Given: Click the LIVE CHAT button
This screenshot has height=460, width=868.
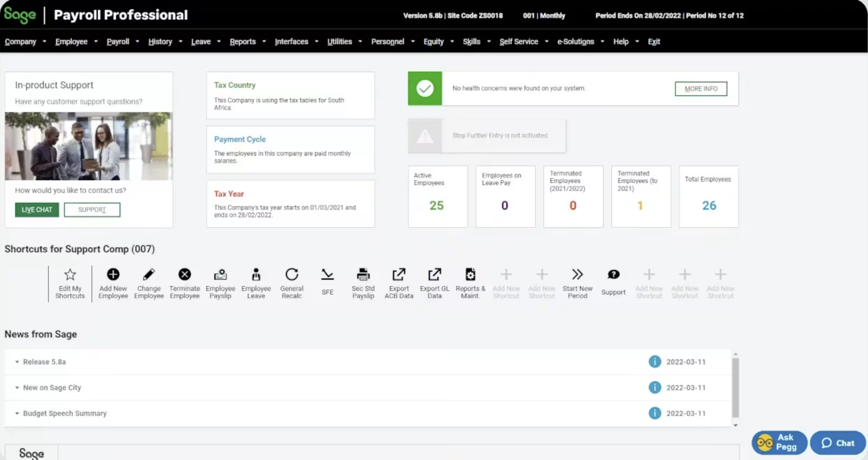Looking at the screenshot, I should 37,209.
